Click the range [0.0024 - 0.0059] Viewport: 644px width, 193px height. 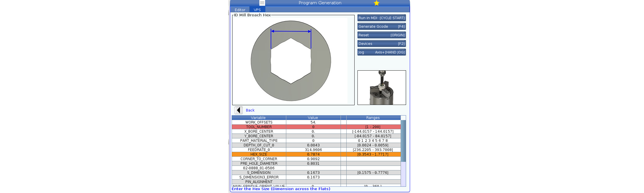[373, 145]
